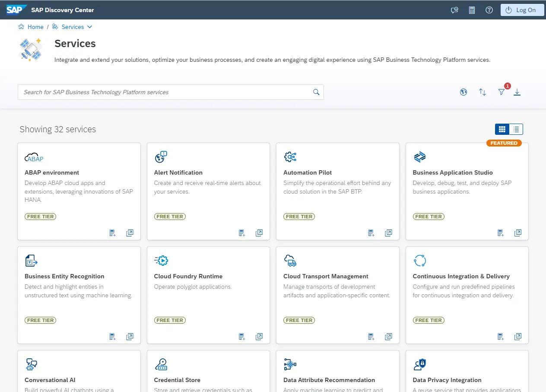Open Business Application Studio in new window icon

[518, 233]
